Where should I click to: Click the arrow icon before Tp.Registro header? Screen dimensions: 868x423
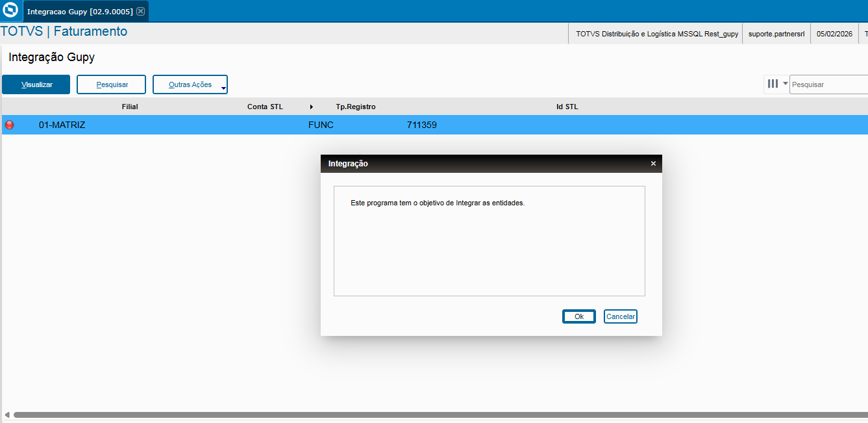(312, 107)
